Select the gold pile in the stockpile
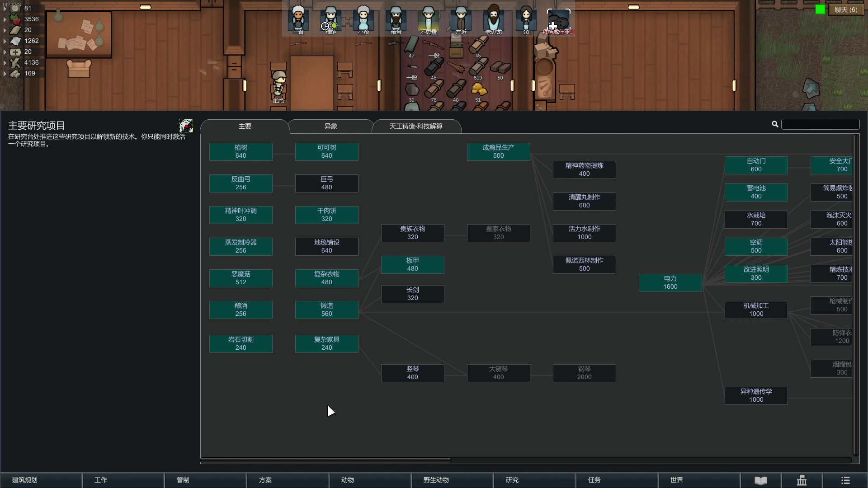The height and width of the screenshot is (488, 868). (478, 90)
